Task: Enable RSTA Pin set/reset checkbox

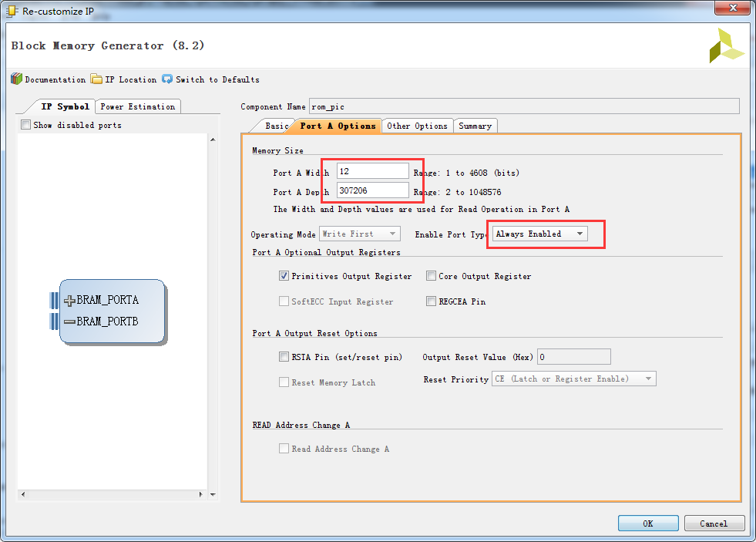Action: tap(284, 357)
